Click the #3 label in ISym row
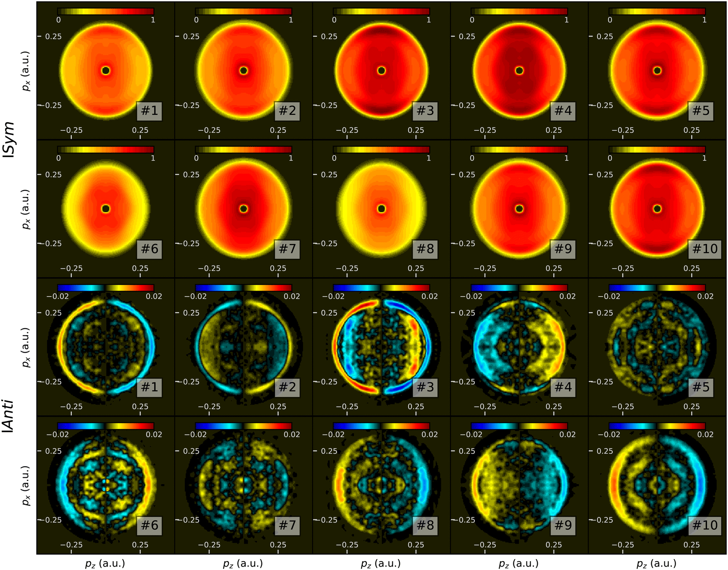728x570 pixels. pyautogui.click(x=425, y=111)
